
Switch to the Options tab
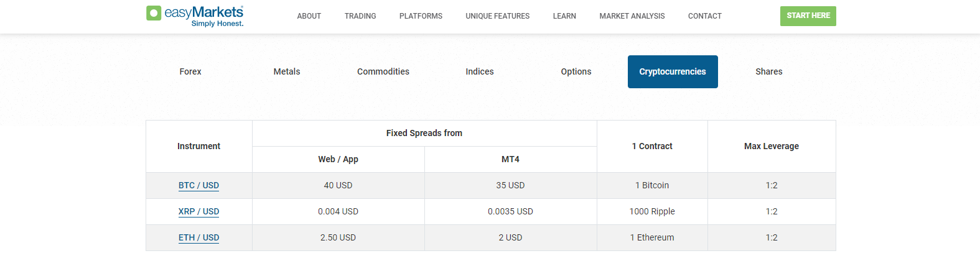click(576, 71)
